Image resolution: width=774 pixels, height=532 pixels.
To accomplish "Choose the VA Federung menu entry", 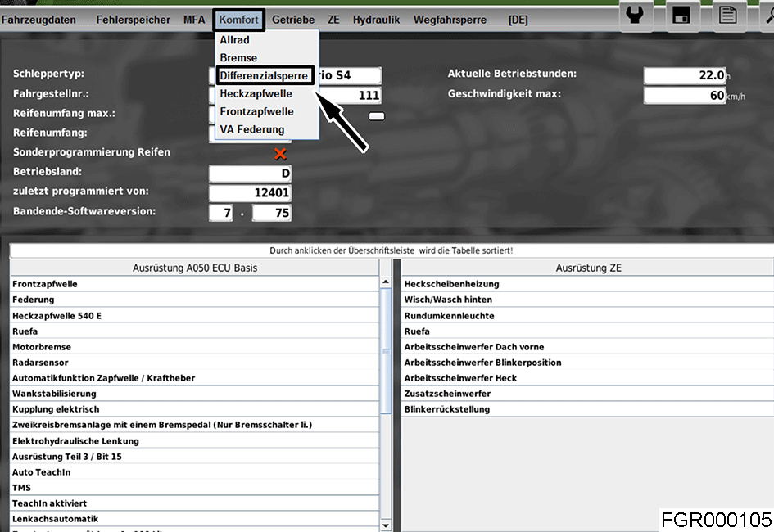I will [x=252, y=129].
